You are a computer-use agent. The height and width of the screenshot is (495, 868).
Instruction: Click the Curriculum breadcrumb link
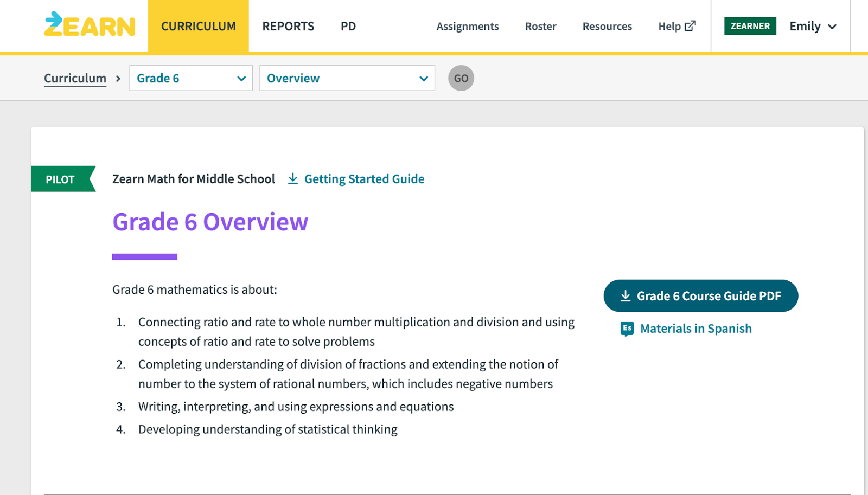click(x=75, y=78)
